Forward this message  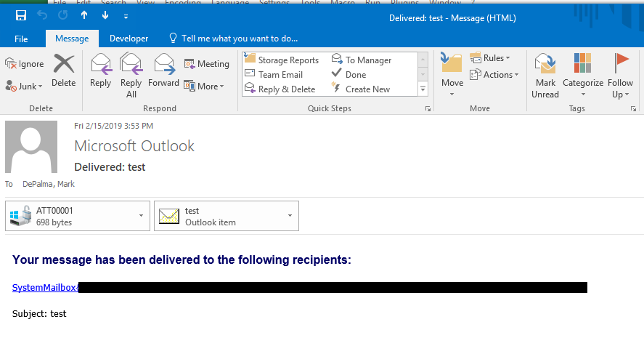click(x=163, y=71)
